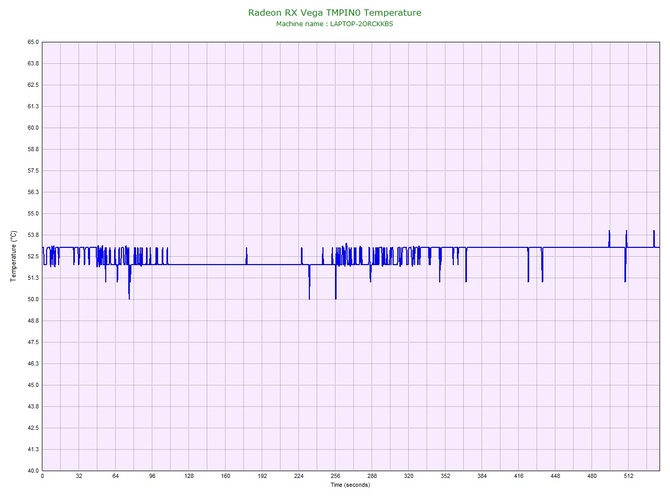
Task: Click y-axis value 61.3
Action: click(x=33, y=106)
